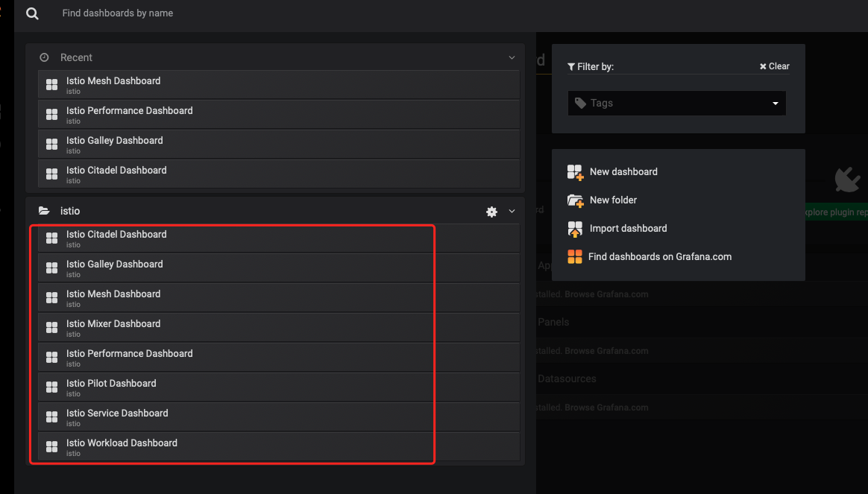This screenshot has width=868, height=494.
Task: Click the Import dashboard icon
Action: [575, 229]
